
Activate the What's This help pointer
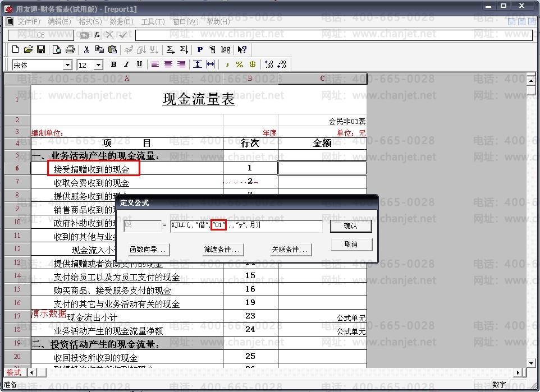click(242, 49)
